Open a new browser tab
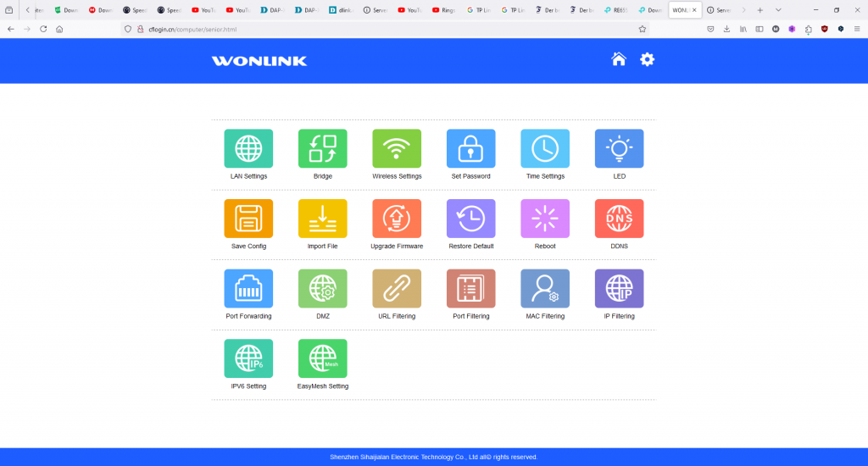This screenshot has width=868, height=466. pos(760,10)
